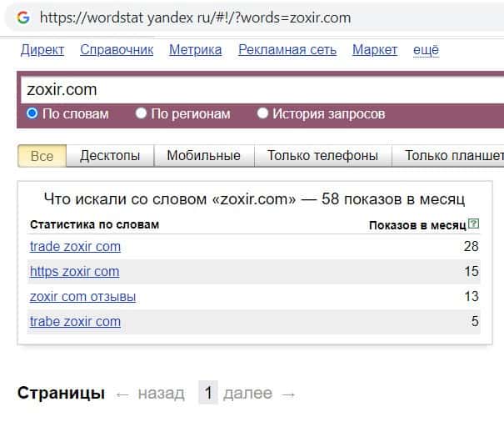504x432 pixels.
Task: Click the zoxir.com search input field
Action: (x=262, y=90)
